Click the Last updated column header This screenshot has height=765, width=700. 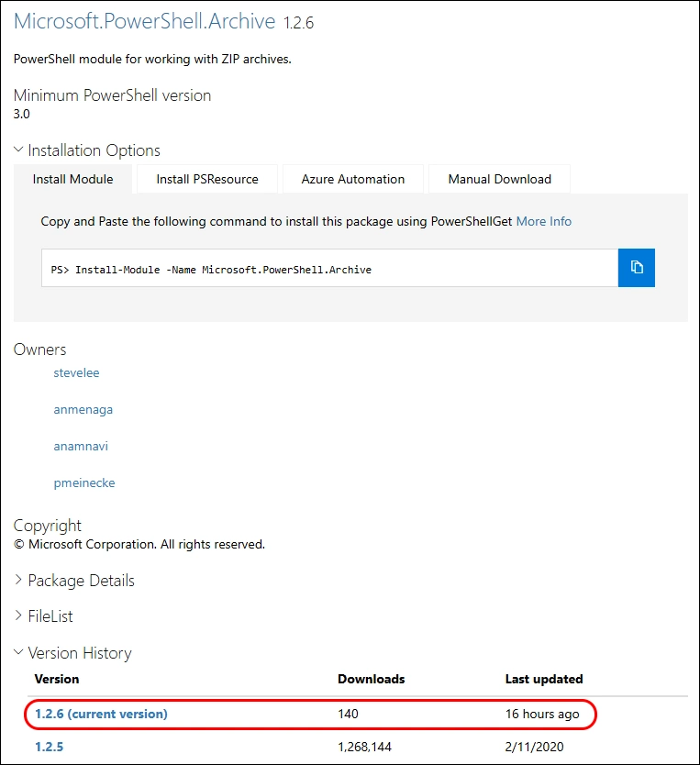(544, 679)
